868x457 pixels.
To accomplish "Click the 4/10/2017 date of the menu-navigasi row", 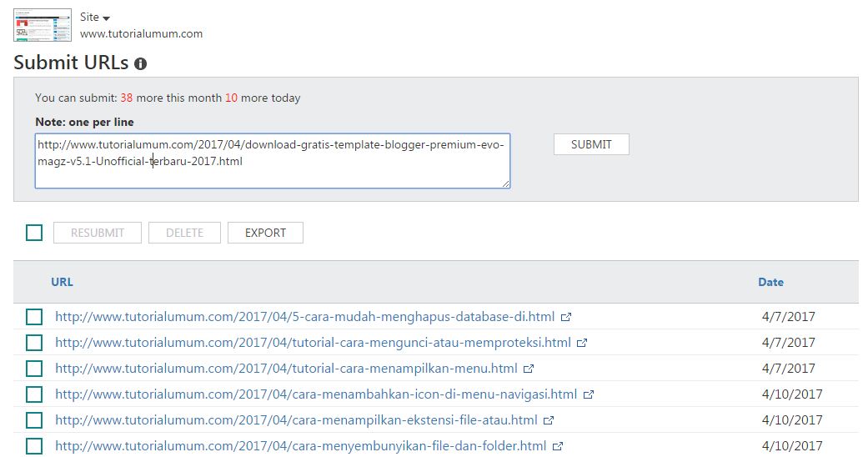I will pos(792,394).
